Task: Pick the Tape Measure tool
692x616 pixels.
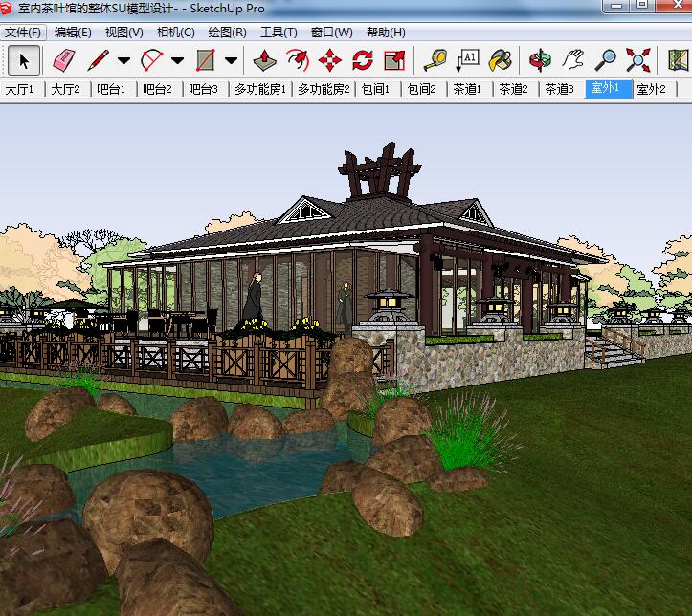Action: click(x=435, y=60)
